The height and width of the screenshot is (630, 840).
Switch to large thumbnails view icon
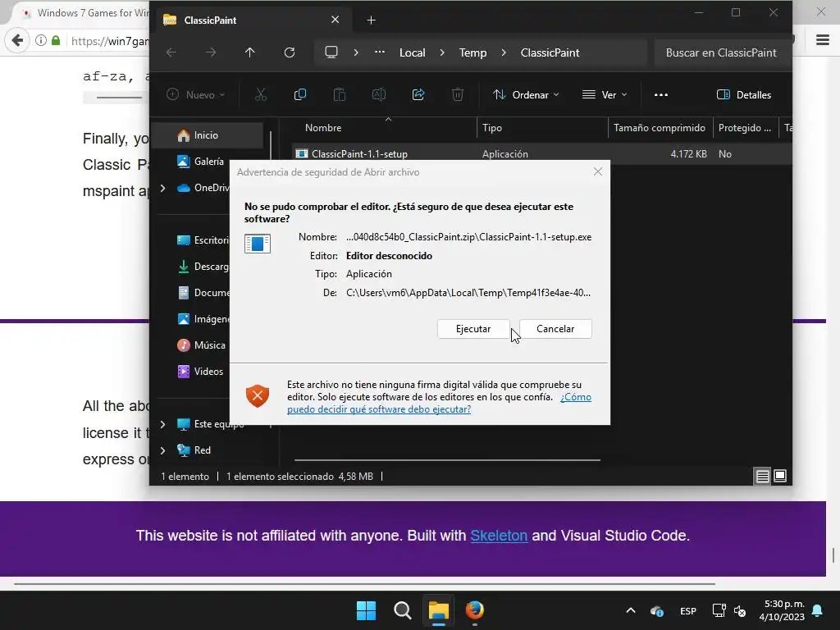780,476
